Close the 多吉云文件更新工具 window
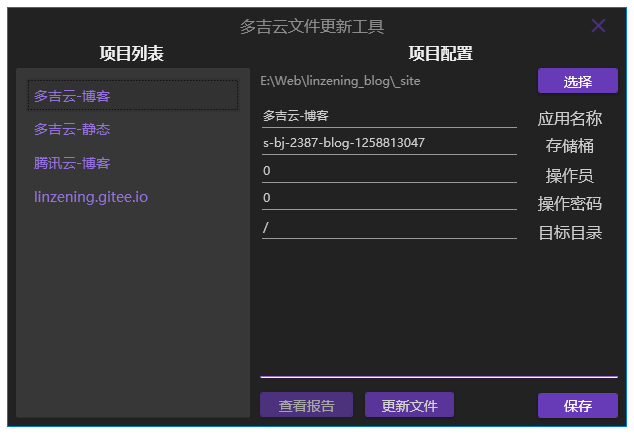 point(598,26)
